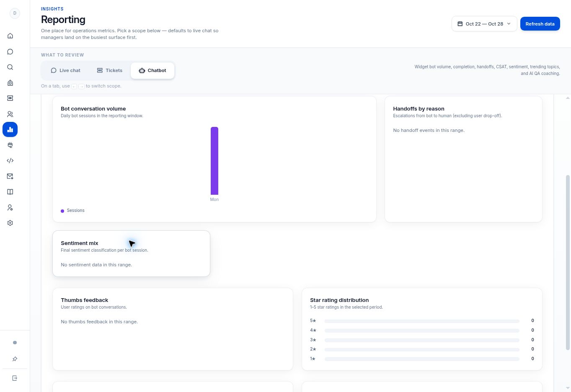This screenshot has height=392, width=571.
Task: Click the Handoffs by reason heading
Action: tap(419, 108)
